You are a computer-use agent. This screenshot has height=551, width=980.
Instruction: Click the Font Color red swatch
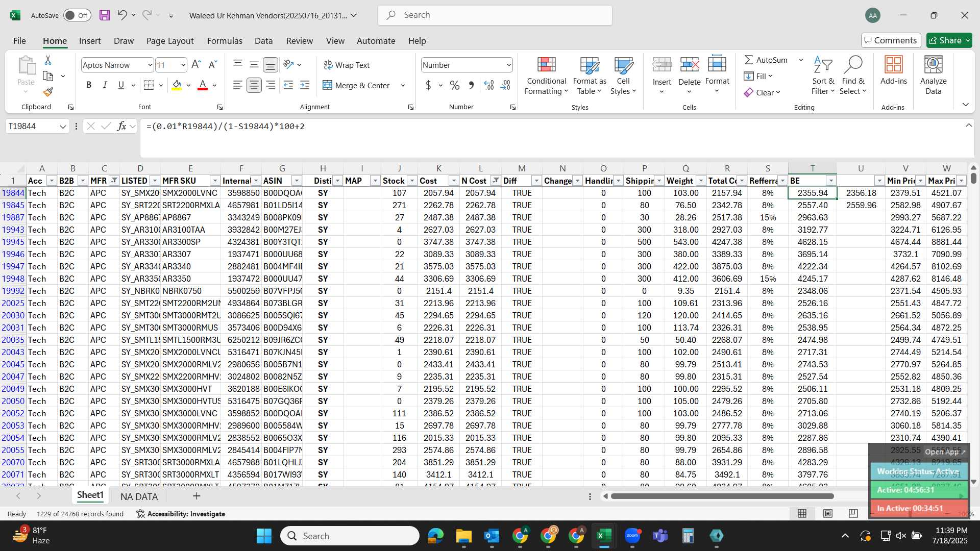pyautogui.click(x=203, y=85)
